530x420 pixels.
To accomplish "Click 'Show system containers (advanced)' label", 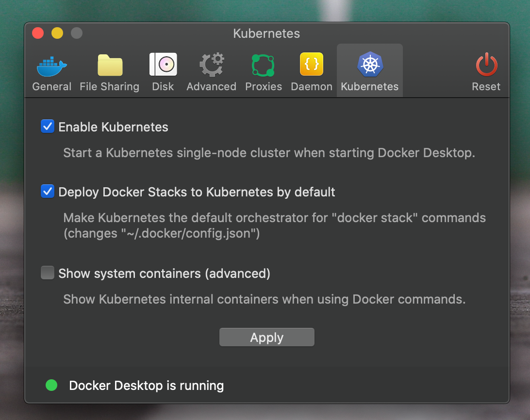I will [x=164, y=274].
